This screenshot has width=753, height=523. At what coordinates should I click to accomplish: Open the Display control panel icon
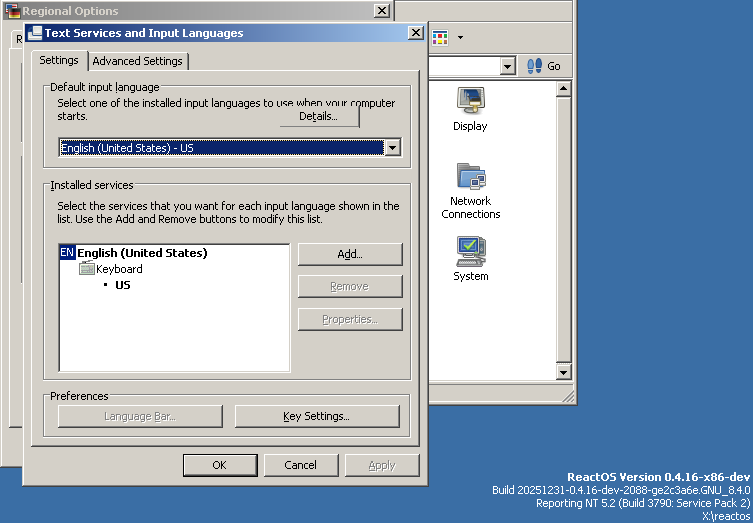470,102
